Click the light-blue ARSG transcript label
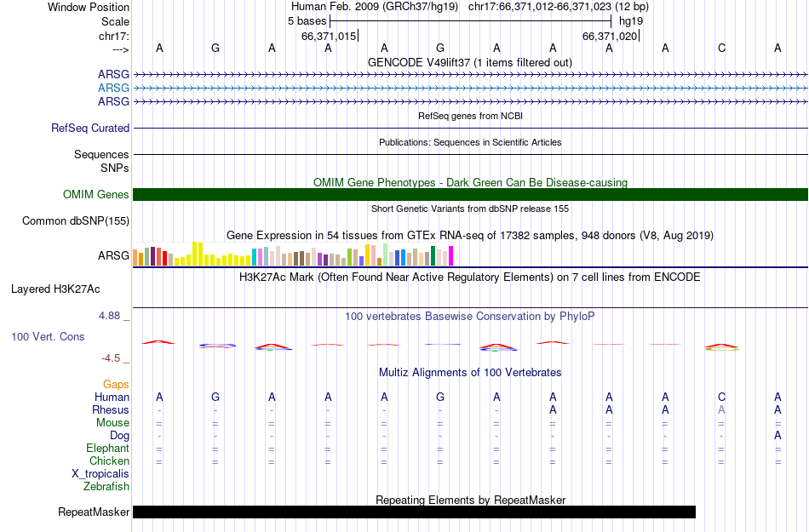809x532 pixels. tap(113, 89)
